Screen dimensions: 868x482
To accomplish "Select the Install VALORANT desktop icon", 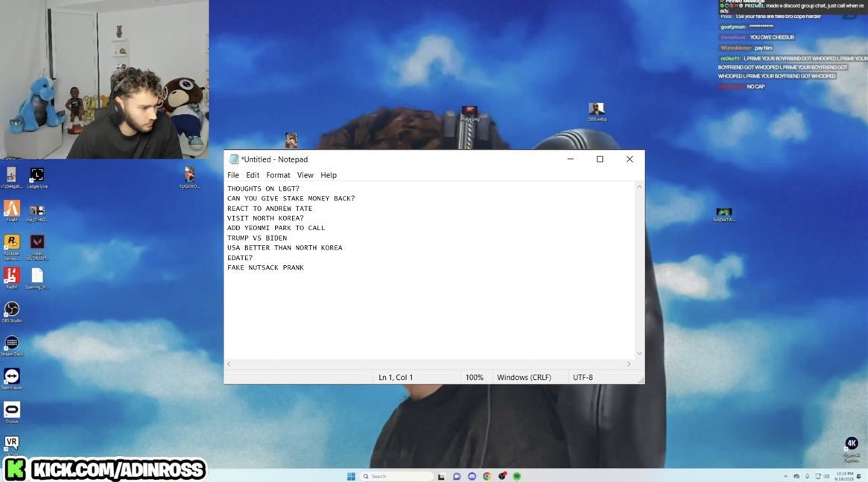I will (37, 247).
